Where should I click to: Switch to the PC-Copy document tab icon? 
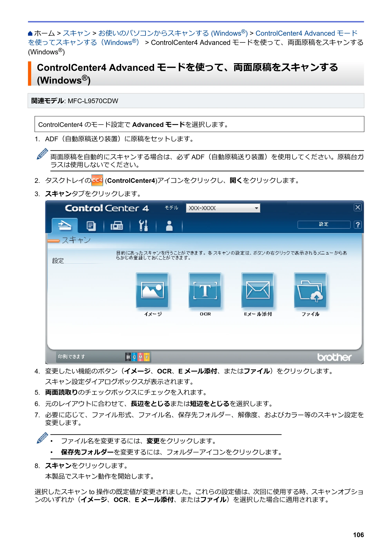tap(91, 226)
